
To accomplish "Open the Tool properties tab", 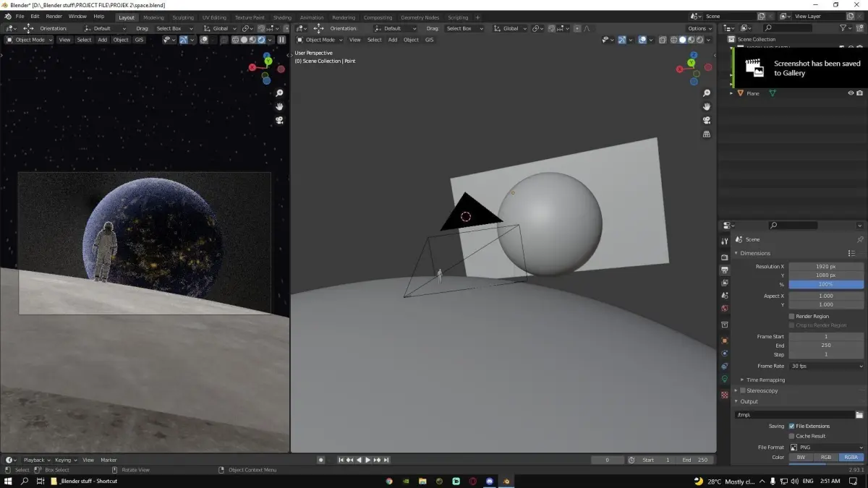I will coord(725,241).
